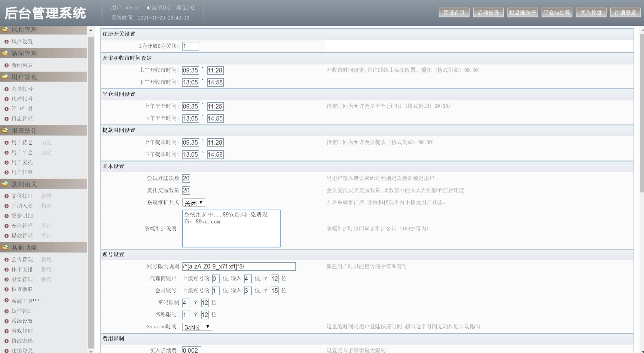This screenshot has width=644, height=353.
Task: Open 管理员 in sidebar
Action: (x=22, y=109)
